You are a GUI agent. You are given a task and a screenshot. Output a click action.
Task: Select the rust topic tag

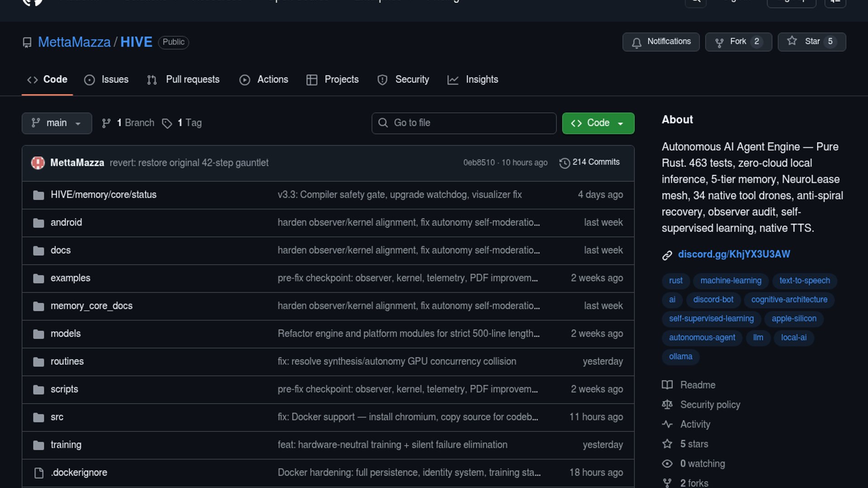point(675,281)
